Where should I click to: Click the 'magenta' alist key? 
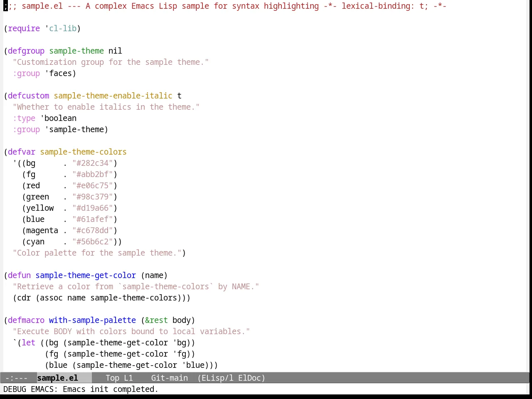point(42,230)
